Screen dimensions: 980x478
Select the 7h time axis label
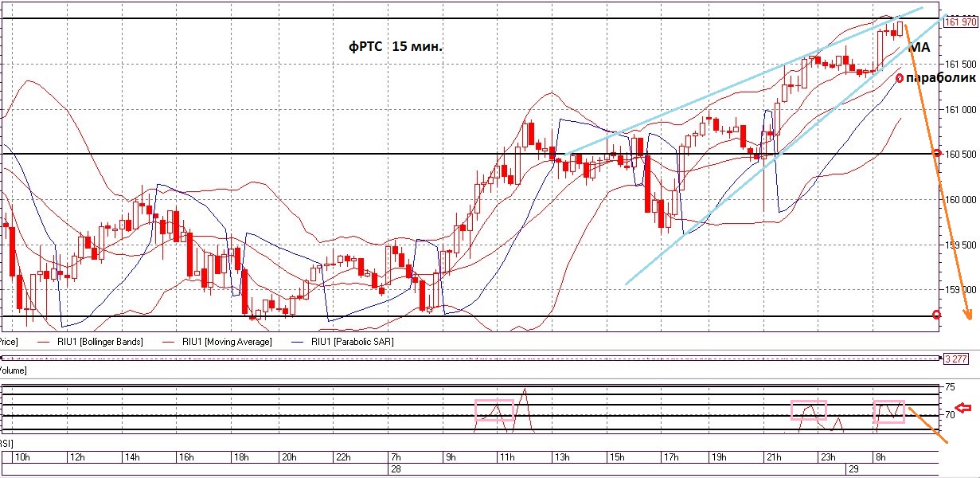click(x=396, y=457)
